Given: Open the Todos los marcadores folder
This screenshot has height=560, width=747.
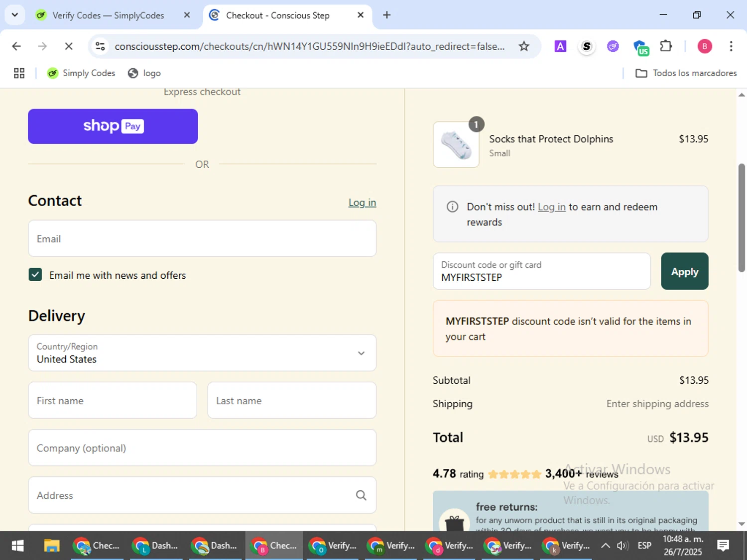Looking at the screenshot, I should point(686,73).
